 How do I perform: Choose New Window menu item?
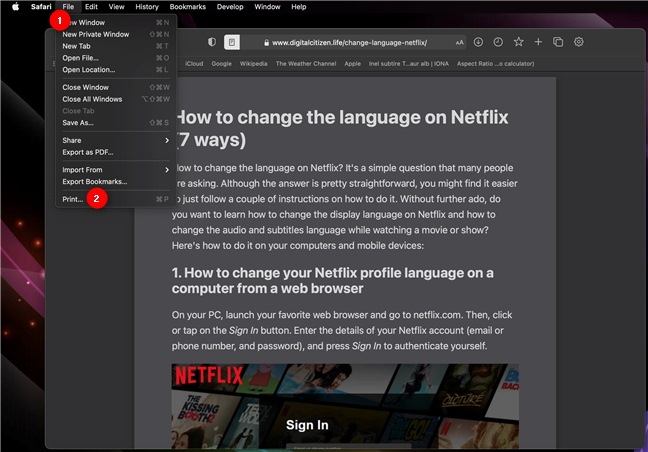(x=116, y=22)
